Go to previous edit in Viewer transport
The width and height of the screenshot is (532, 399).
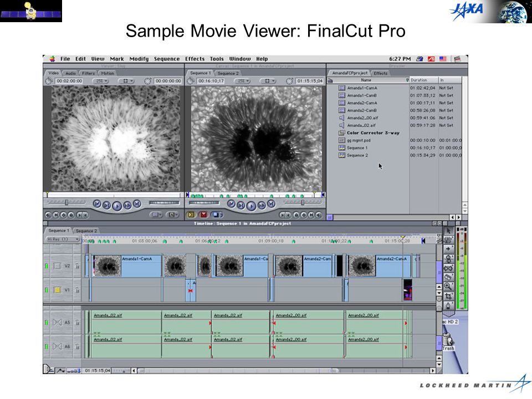(97, 204)
